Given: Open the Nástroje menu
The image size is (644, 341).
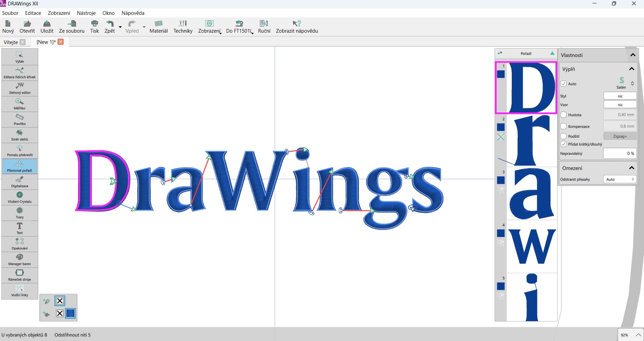Looking at the screenshot, I should pos(86,13).
